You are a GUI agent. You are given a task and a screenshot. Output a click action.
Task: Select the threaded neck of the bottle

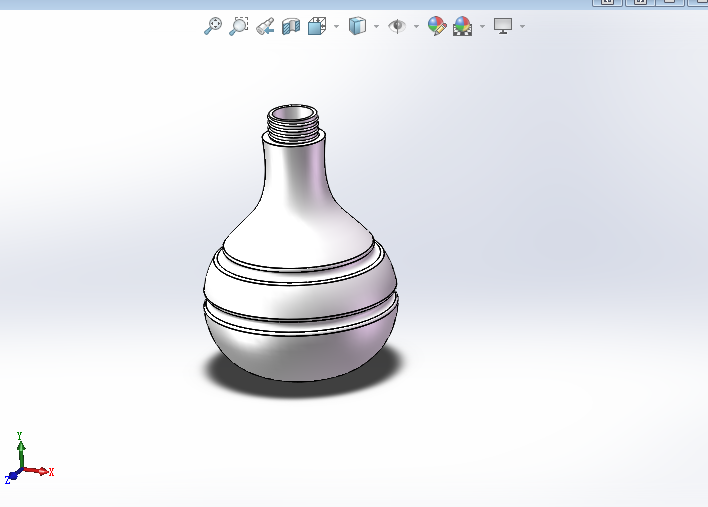tap(293, 128)
